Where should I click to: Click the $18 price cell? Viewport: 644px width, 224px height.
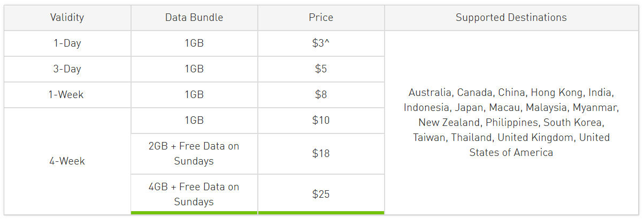click(321, 154)
